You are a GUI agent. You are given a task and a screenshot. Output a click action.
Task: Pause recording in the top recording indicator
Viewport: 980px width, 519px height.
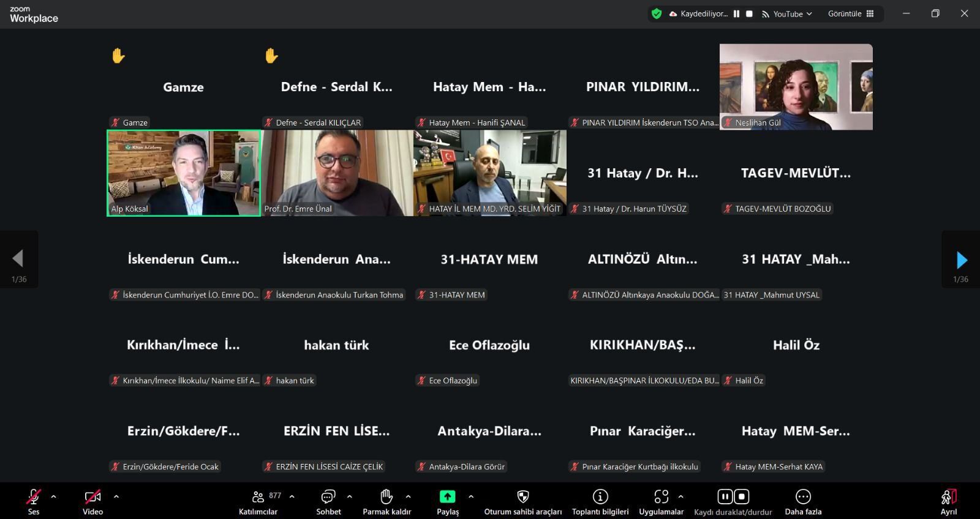(736, 13)
